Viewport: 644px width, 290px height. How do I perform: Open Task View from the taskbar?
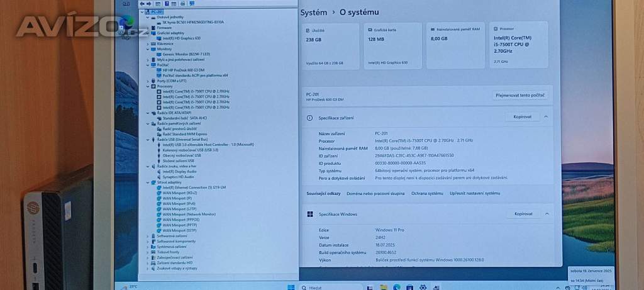pyautogui.click(x=370, y=287)
